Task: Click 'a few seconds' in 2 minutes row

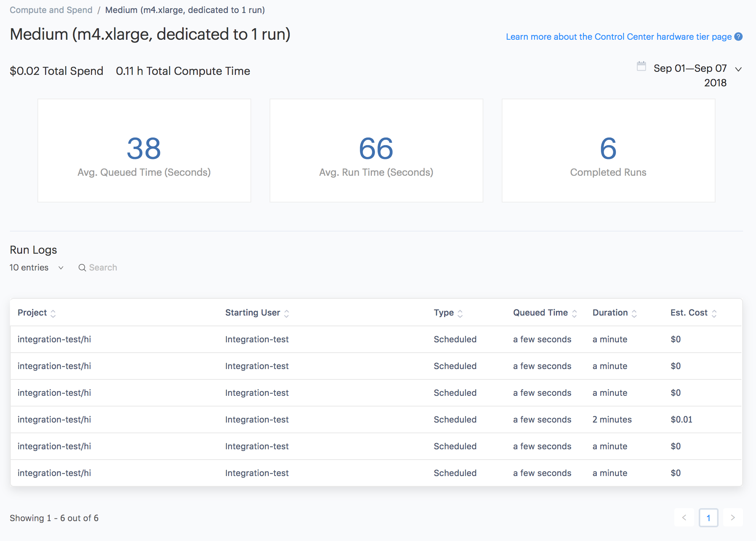Action: (542, 420)
